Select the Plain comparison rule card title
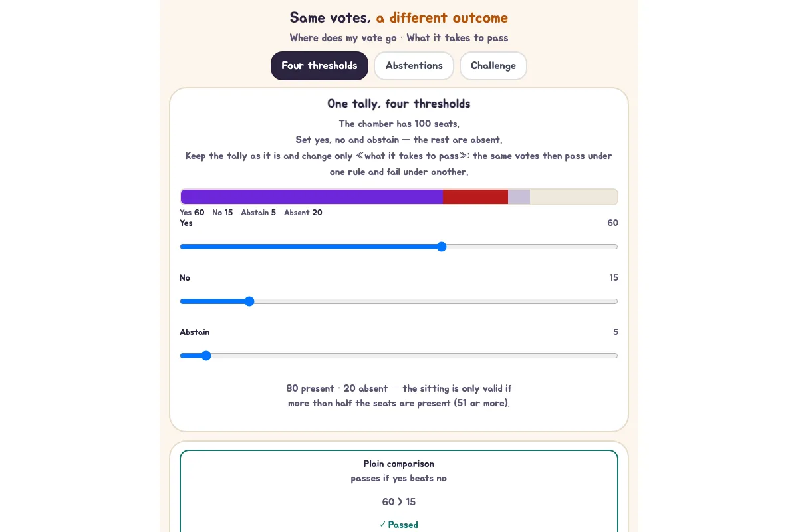 (x=399, y=464)
